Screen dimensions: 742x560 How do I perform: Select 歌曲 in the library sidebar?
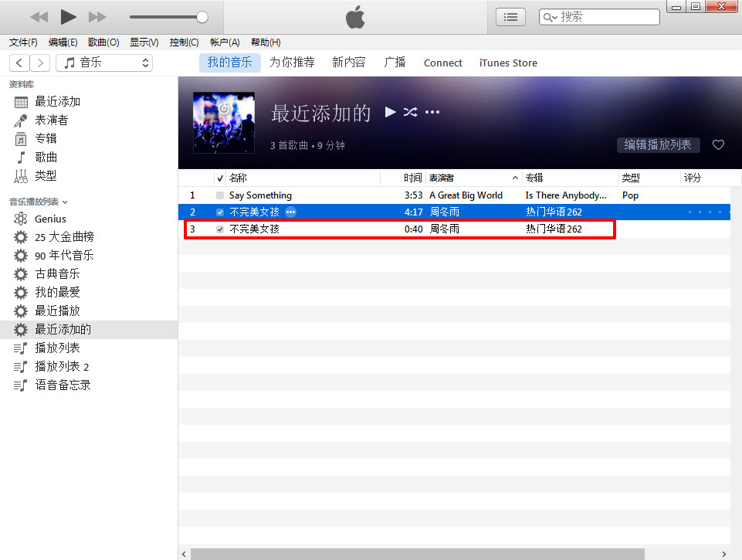click(46, 157)
